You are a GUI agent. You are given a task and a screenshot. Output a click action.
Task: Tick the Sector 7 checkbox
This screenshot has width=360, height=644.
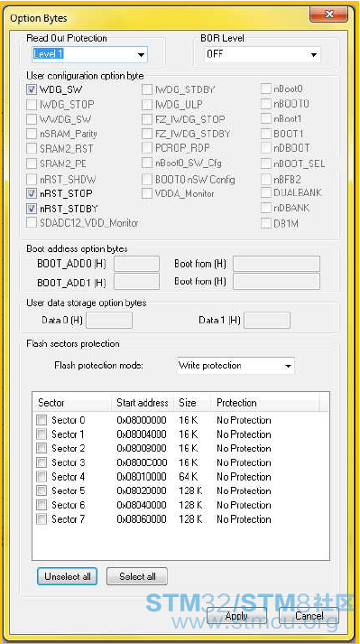(42, 518)
